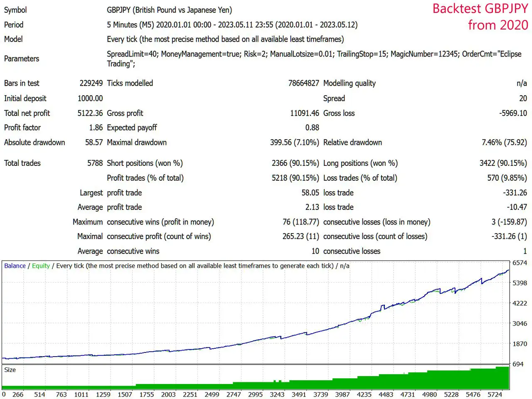
Task: Click the x-axis trade number 2747
Action: click(233, 394)
